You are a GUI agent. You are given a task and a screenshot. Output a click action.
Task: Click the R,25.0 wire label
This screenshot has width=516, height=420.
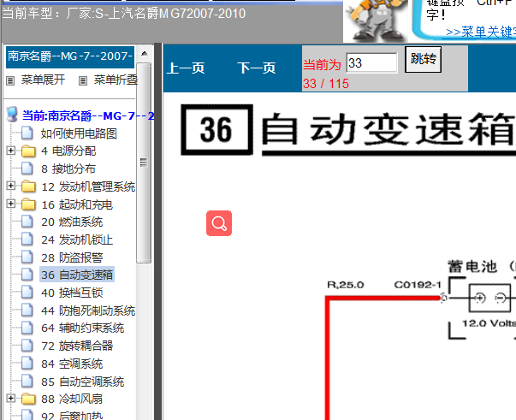coord(346,285)
